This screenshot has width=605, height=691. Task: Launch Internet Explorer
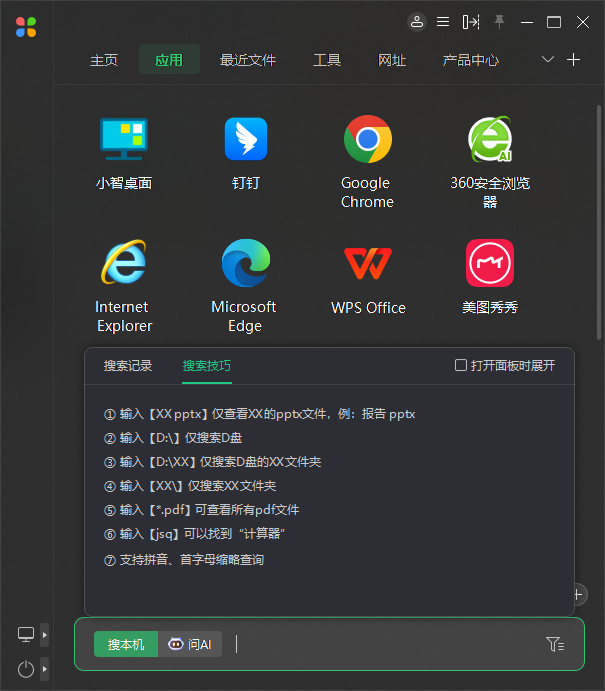pos(124,286)
